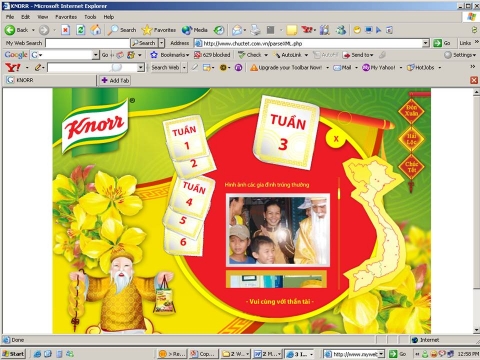Open the Search pane in toolbar

(122, 30)
